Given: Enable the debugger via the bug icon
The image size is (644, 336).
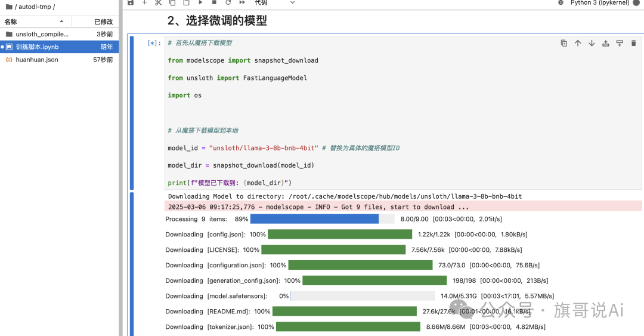Looking at the screenshot, I should click(x=561, y=2).
